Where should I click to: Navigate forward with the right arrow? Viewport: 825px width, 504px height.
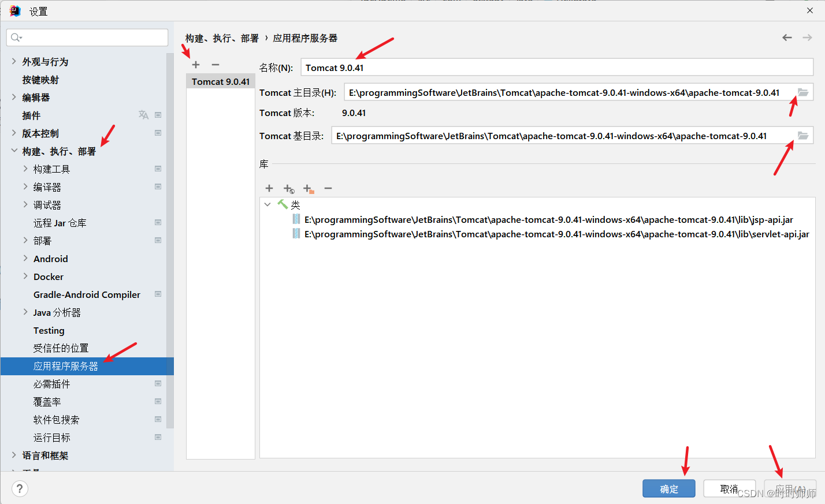click(x=807, y=38)
